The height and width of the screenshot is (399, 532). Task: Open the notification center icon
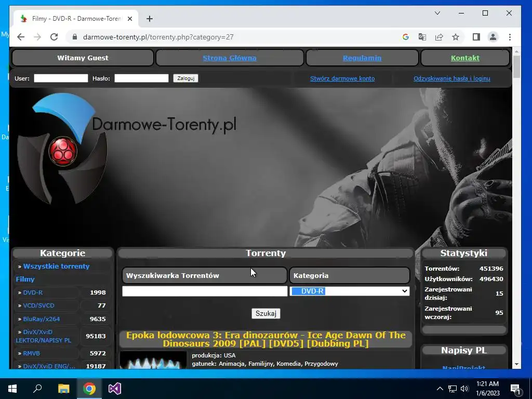pos(516,389)
